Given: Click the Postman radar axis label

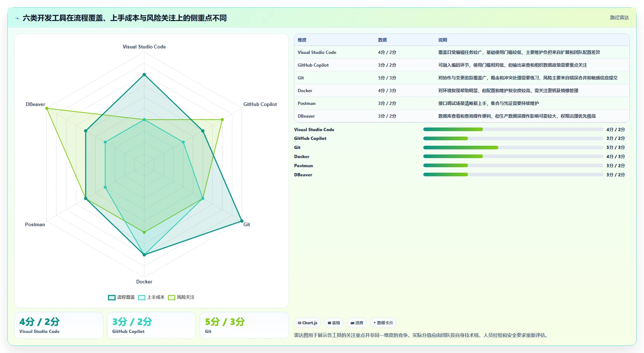Looking at the screenshot, I should 35,224.
